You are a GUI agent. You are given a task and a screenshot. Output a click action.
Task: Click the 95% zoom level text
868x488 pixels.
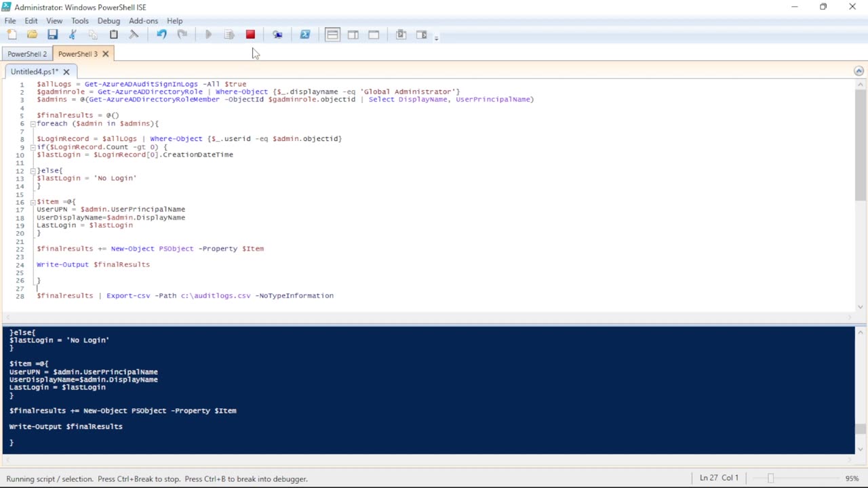[x=852, y=478]
